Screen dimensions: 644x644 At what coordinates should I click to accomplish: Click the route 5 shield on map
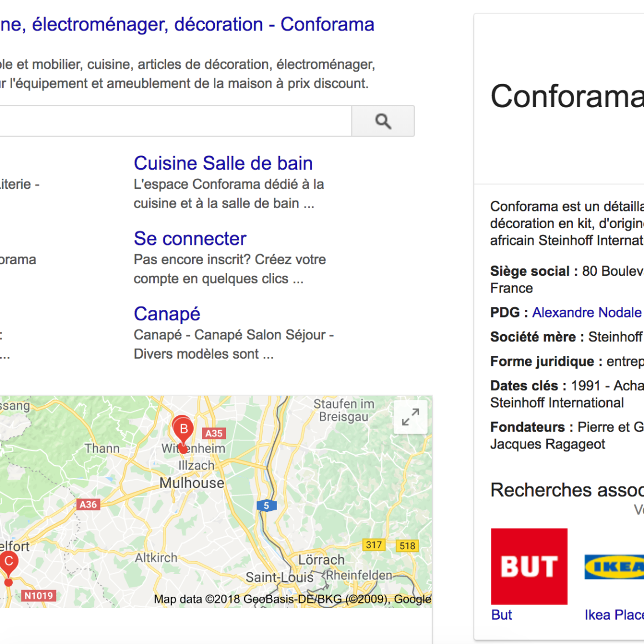[266, 505]
